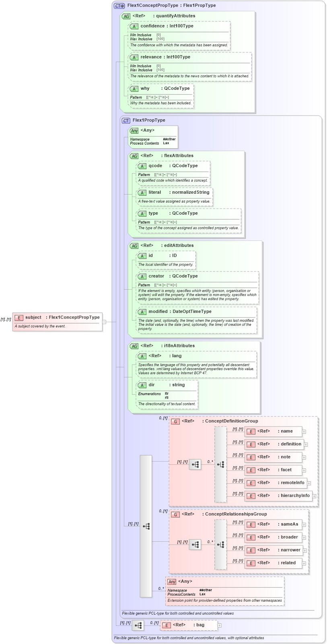Screen dimensions: 327x644
Task: Expand the definition element plus box
Action: pyautogui.click(x=306, y=444)
